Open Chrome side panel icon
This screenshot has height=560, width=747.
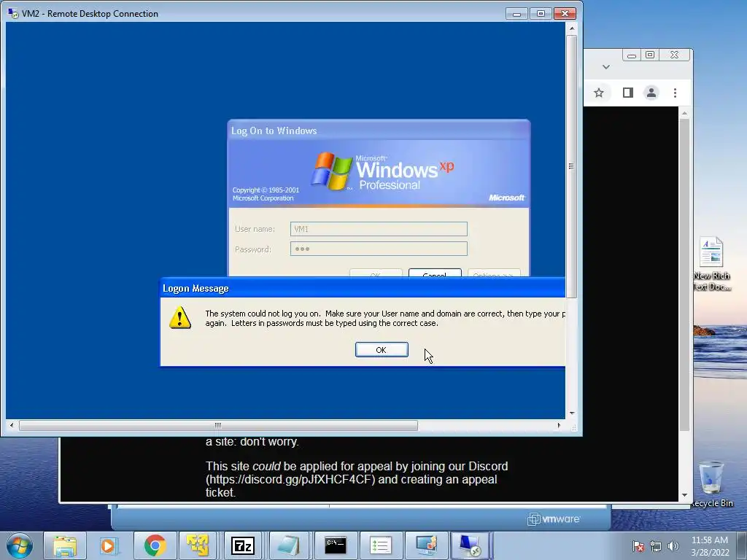coord(628,93)
